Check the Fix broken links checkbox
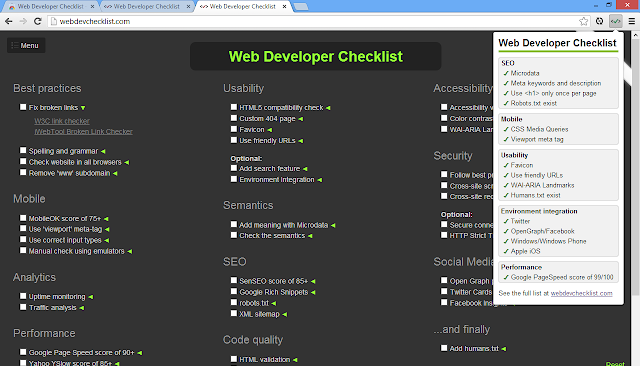 [23, 107]
